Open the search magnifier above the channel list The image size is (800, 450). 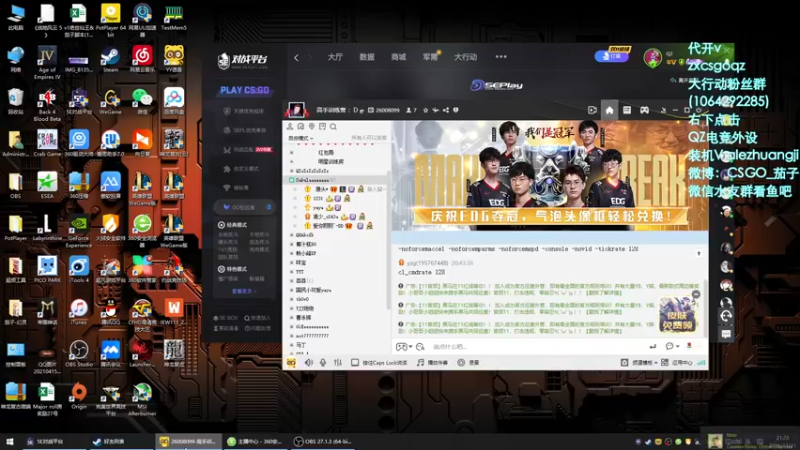(x=333, y=127)
